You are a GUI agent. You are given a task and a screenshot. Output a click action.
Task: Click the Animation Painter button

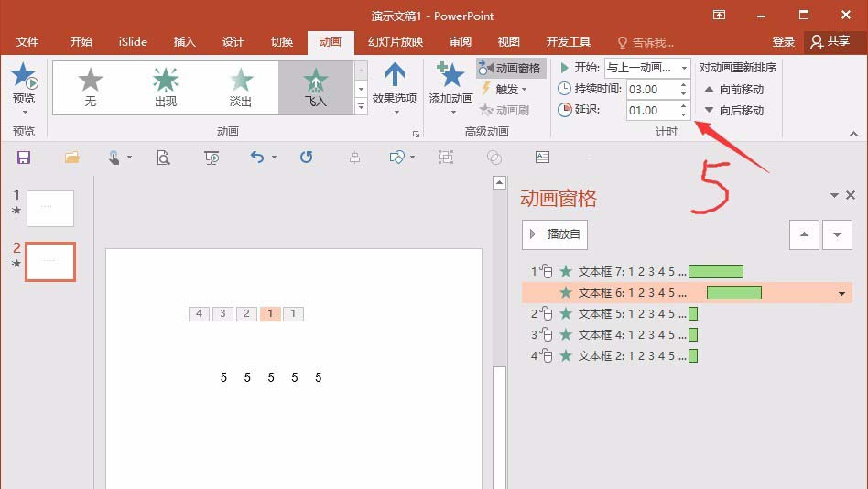point(505,110)
